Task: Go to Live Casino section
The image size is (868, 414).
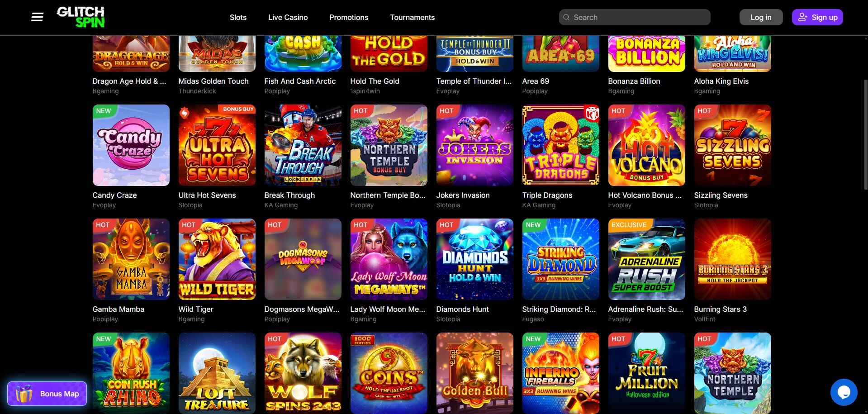Action: [x=288, y=17]
